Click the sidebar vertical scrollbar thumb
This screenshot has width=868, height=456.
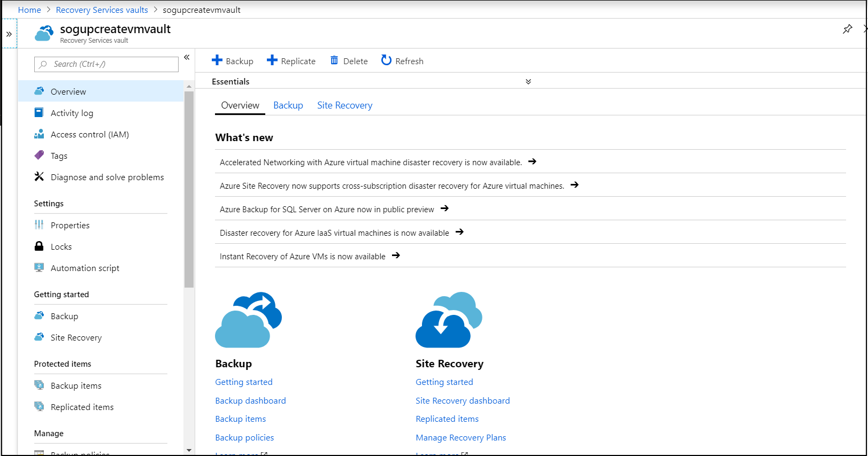click(189, 189)
